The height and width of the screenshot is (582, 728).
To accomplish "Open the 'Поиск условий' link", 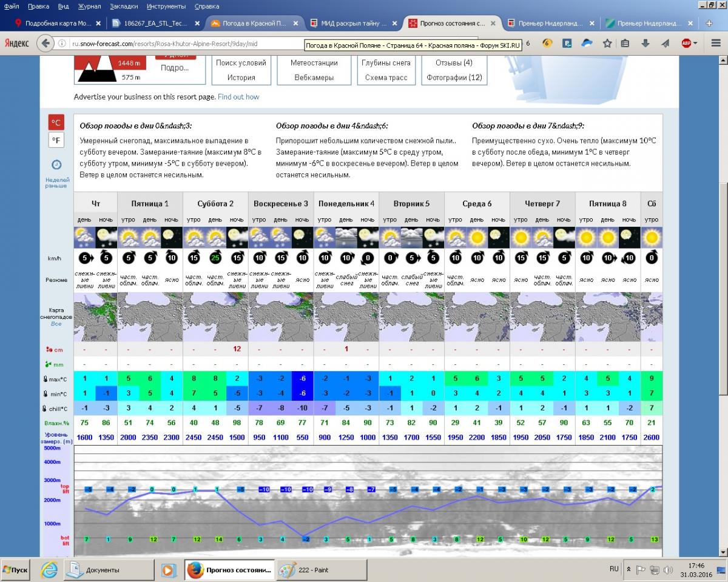I will pyautogui.click(x=241, y=62).
